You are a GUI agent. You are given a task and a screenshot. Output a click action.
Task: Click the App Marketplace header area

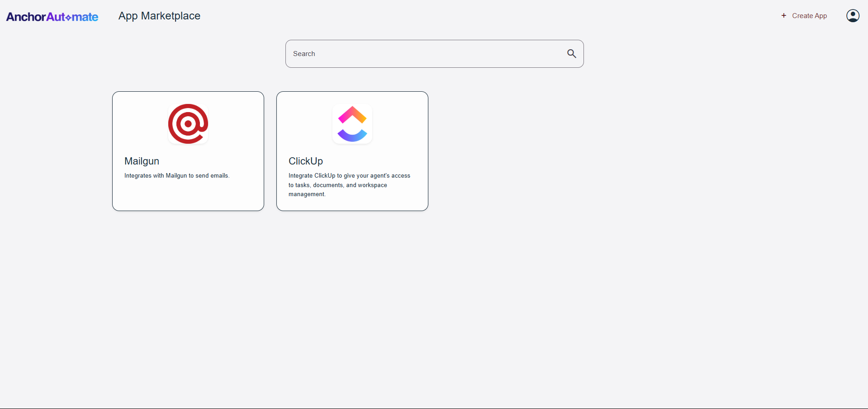point(159,15)
